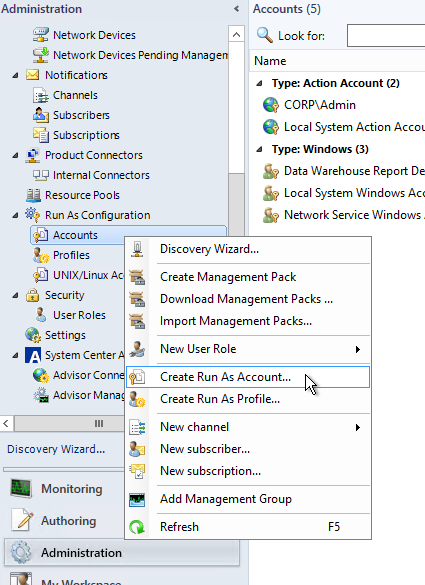Viewport: 425px width, 585px height.
Task: Select Discovery Wizard in context menu
Action: click(248, 249)
